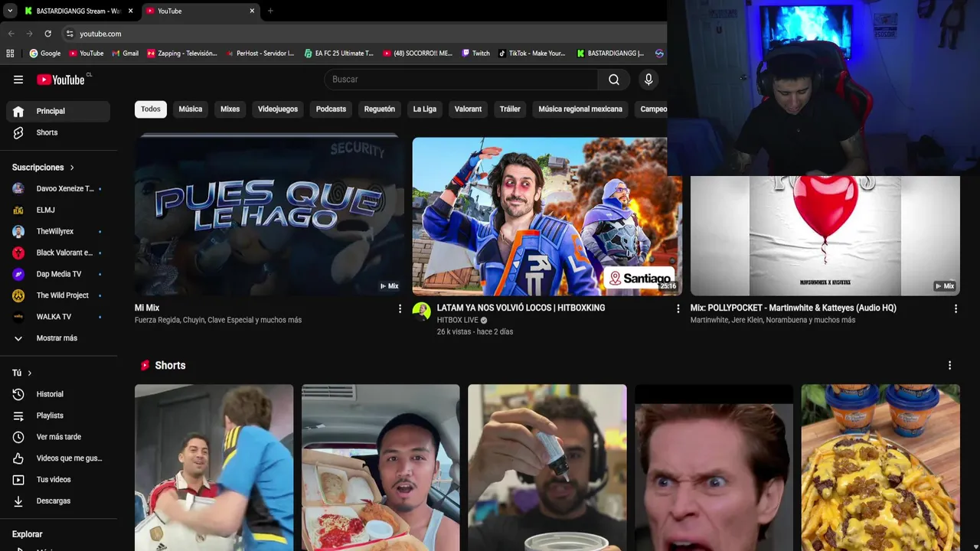
Task: Open Playlists in the sidebar
Action: (x=58, y=416)
